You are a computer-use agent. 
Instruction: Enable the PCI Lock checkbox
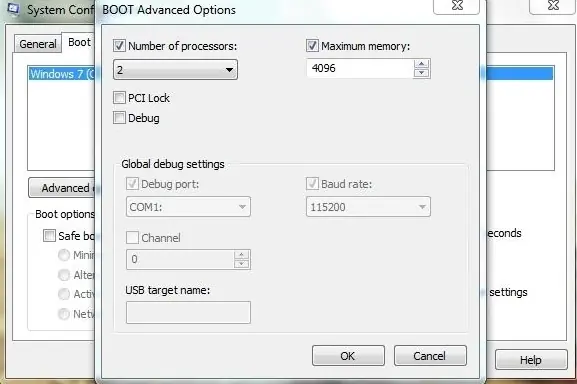click(119, 98)
